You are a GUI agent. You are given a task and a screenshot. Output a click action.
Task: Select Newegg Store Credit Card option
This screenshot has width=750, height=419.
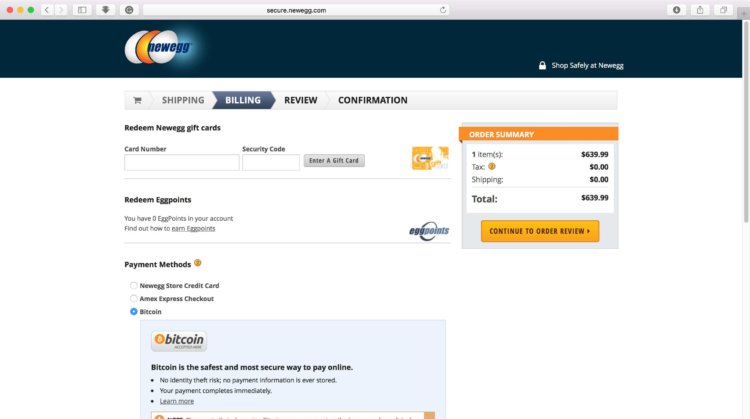click(x=133, y=286)
